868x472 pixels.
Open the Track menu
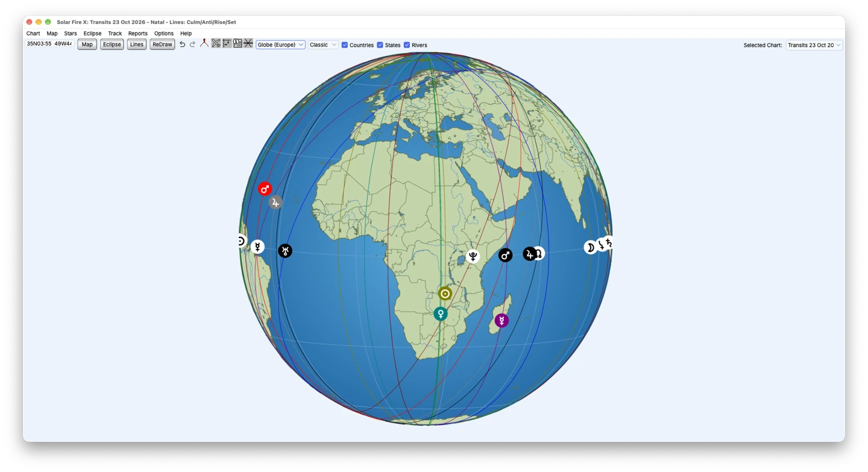pos(115,34)
